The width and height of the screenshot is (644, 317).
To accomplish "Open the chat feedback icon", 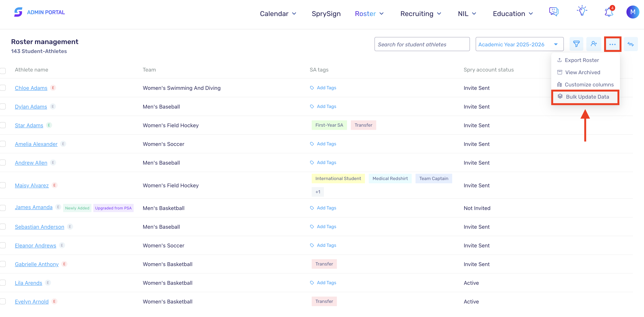I will tap(554, 12).
